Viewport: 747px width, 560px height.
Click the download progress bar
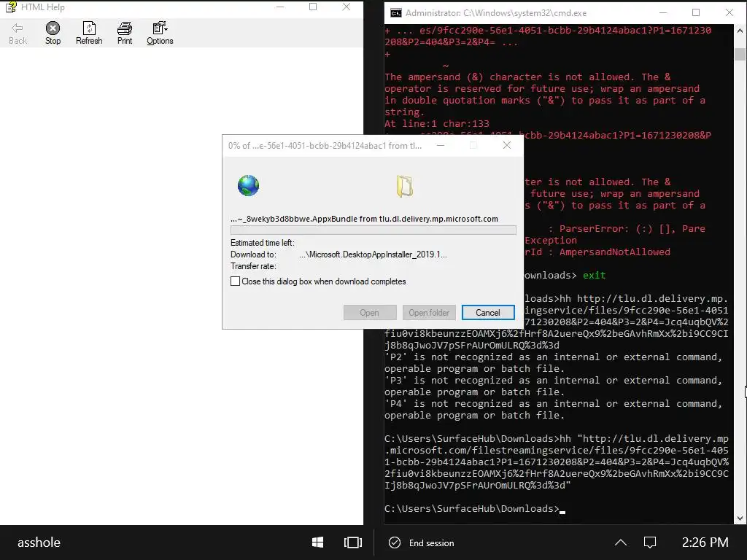(373, 230)
